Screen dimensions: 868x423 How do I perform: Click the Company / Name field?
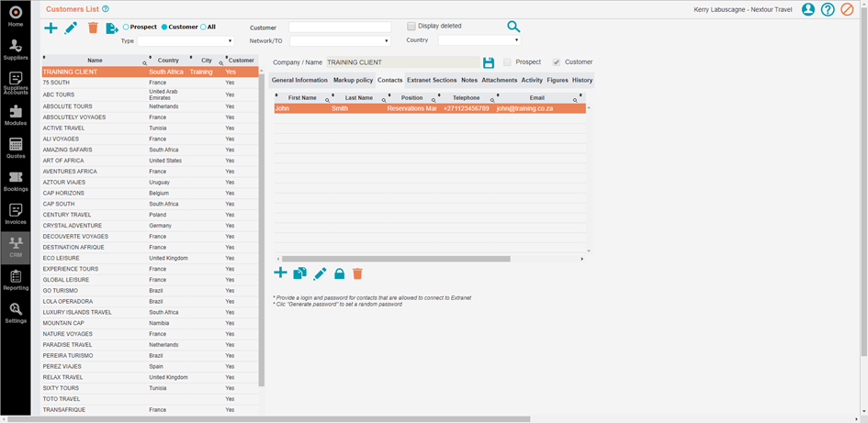coord(403,62)
